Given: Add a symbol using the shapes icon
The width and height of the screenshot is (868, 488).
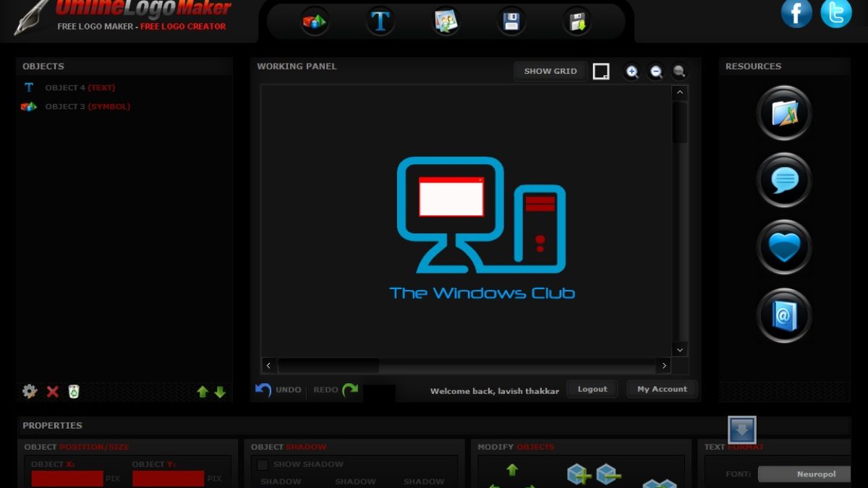Looking at the screenshot, I should click(315, 22).
